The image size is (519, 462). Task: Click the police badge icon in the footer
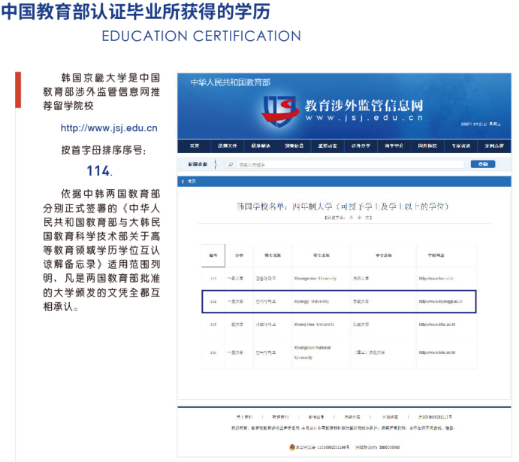292,447
